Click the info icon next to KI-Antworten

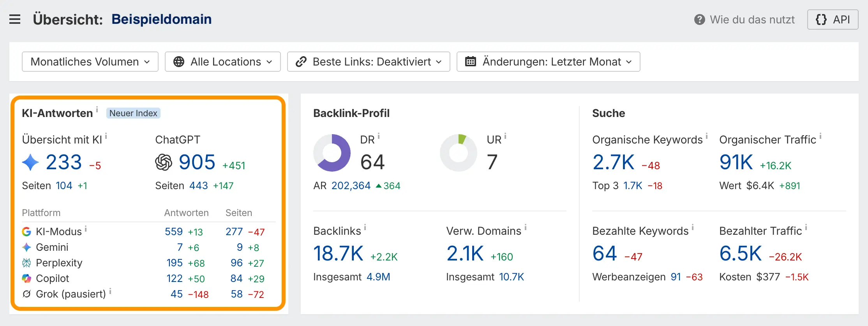97,110
